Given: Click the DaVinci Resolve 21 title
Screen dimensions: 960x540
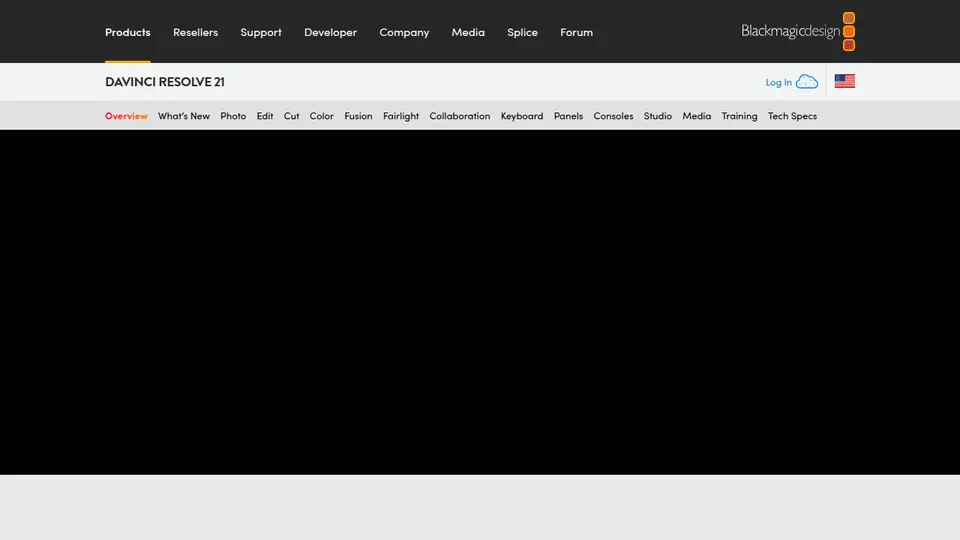Looking at the screenshot, I should [x=165, y=81].
